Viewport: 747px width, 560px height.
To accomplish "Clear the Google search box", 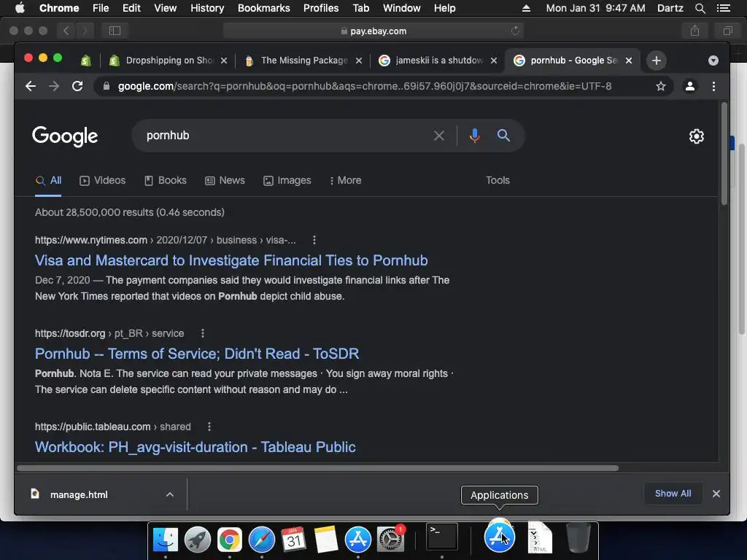I will (438, 136).
